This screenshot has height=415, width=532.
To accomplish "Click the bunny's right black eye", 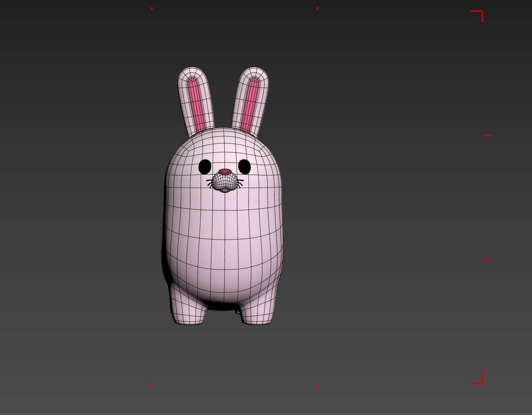I will (x=244, y=166).
